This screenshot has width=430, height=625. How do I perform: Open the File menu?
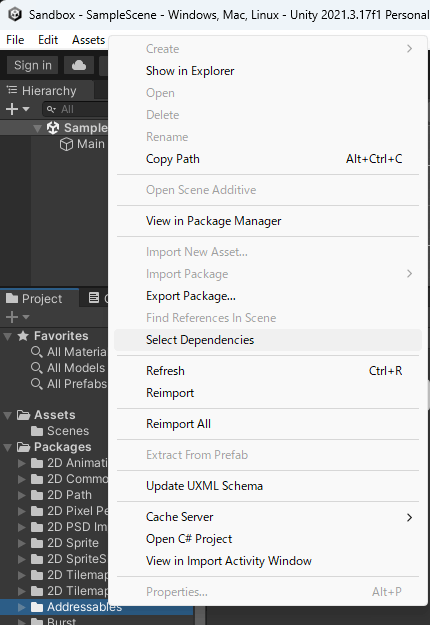(15, 40)
